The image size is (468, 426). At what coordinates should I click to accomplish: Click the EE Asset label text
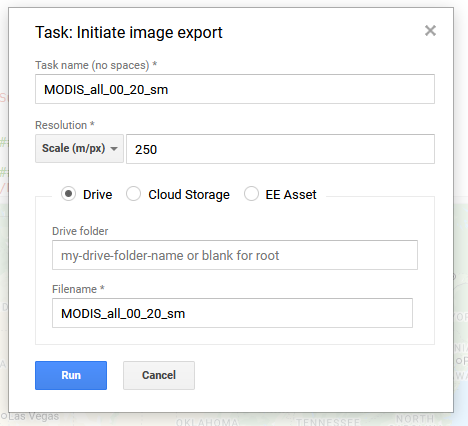[x=291, y=195]
